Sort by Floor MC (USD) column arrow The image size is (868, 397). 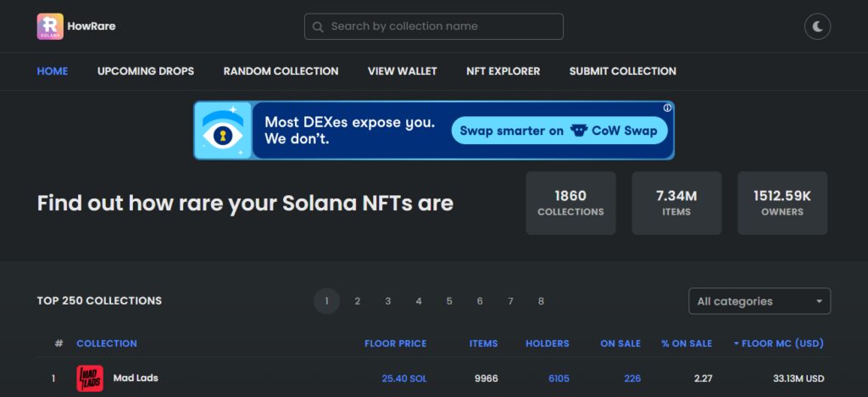737,344
